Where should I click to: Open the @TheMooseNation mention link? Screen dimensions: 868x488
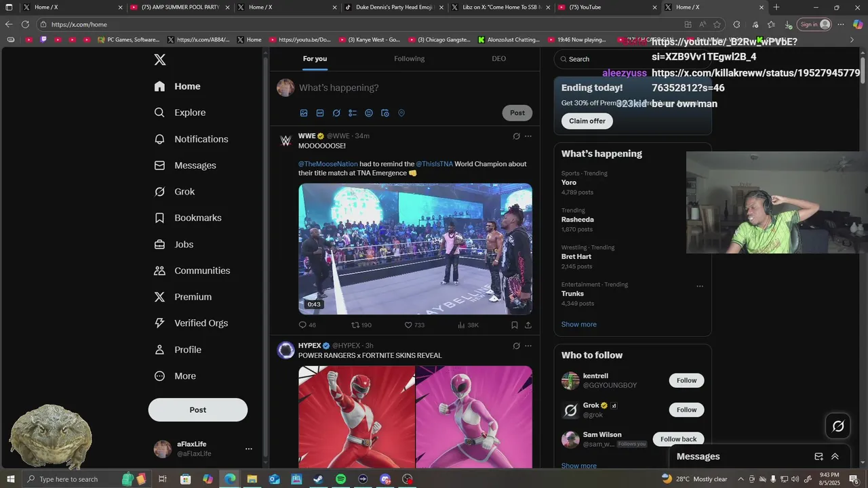(x=328, y=164)
